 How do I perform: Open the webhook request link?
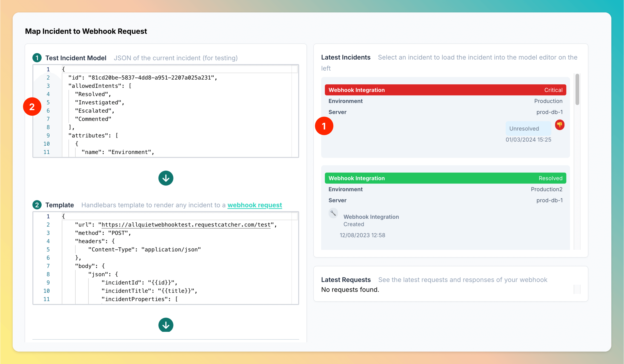coord(255,205)
